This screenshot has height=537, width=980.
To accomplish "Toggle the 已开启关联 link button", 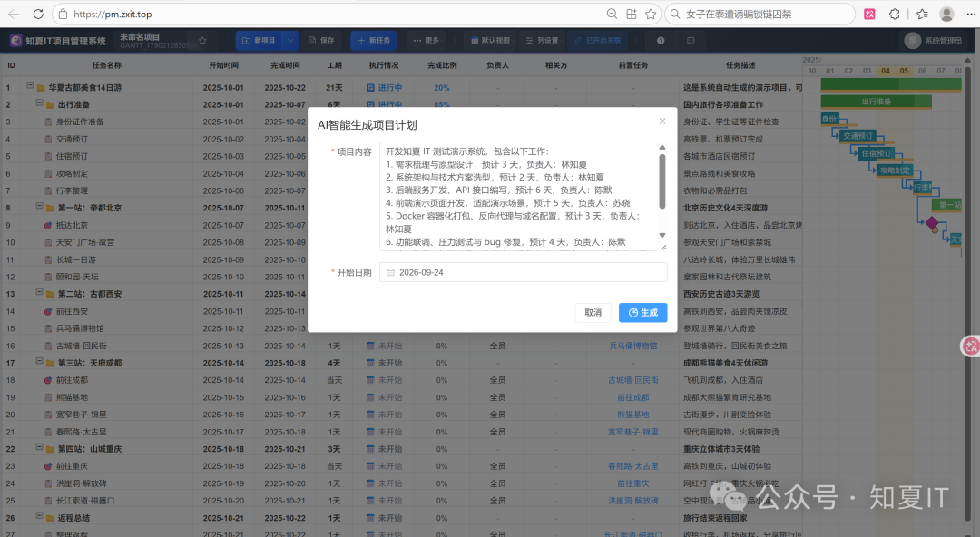I will coord(598,41).
